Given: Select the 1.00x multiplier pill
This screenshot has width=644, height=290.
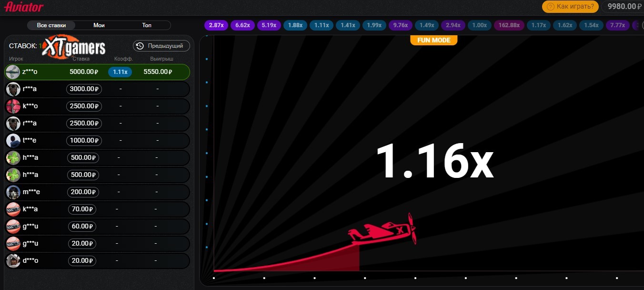Looking at the screenshot, I should [x=480, y=25].
